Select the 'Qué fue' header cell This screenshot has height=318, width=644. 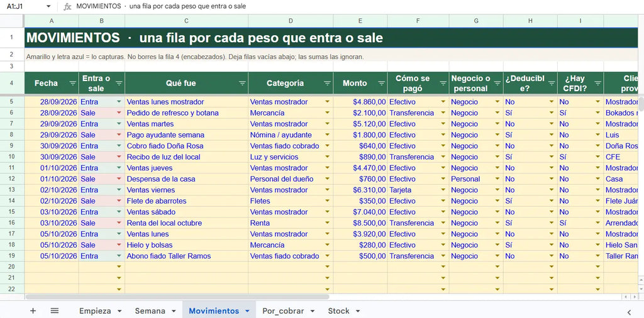click(186, 84)
